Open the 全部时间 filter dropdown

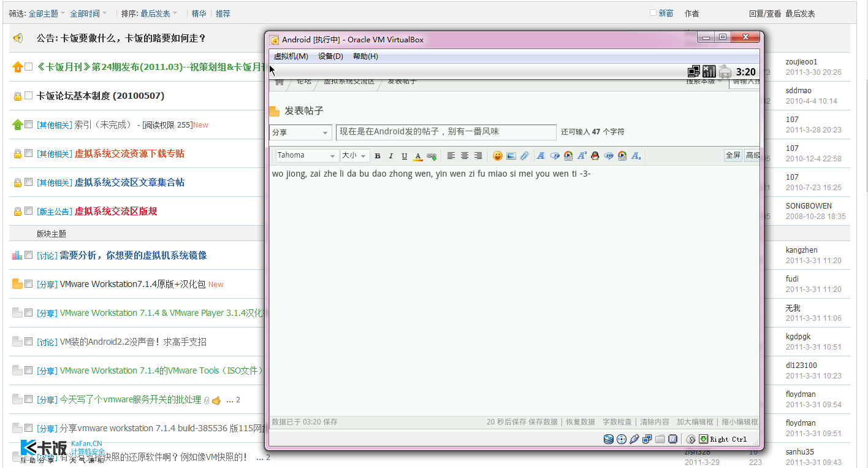tap(88, 13)
